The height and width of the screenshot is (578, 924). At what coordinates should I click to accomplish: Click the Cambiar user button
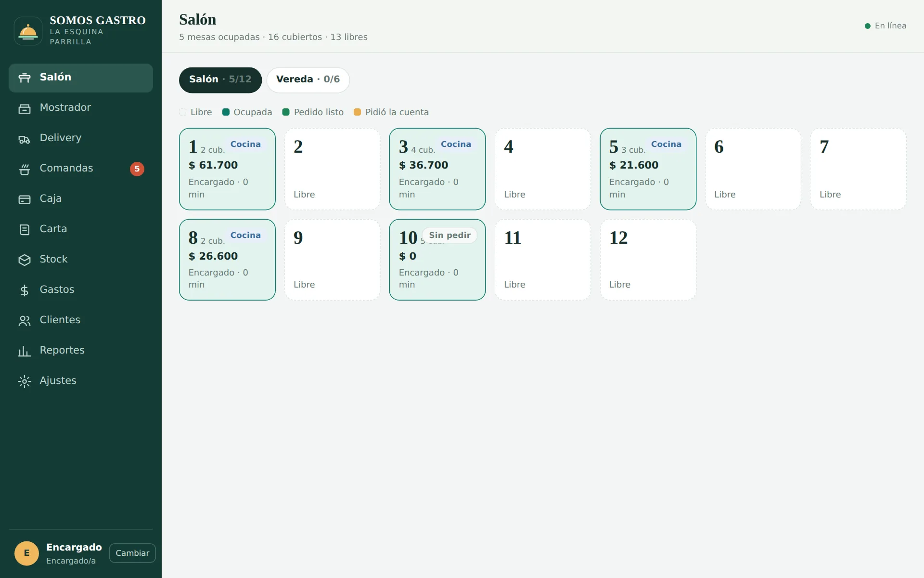pos(132,553)
